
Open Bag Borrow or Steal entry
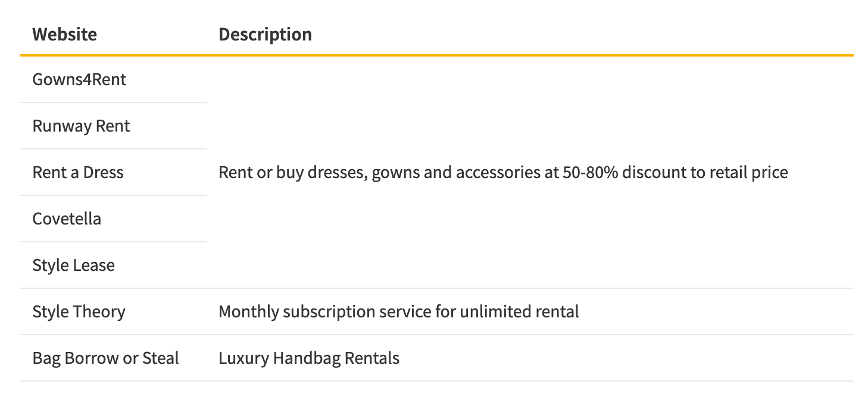click(105, 358)
